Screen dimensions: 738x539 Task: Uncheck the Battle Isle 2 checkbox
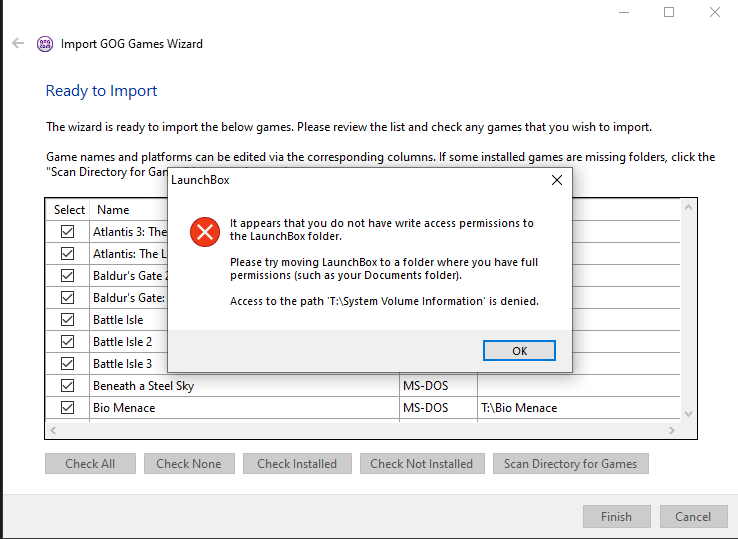tap(68, 342)
